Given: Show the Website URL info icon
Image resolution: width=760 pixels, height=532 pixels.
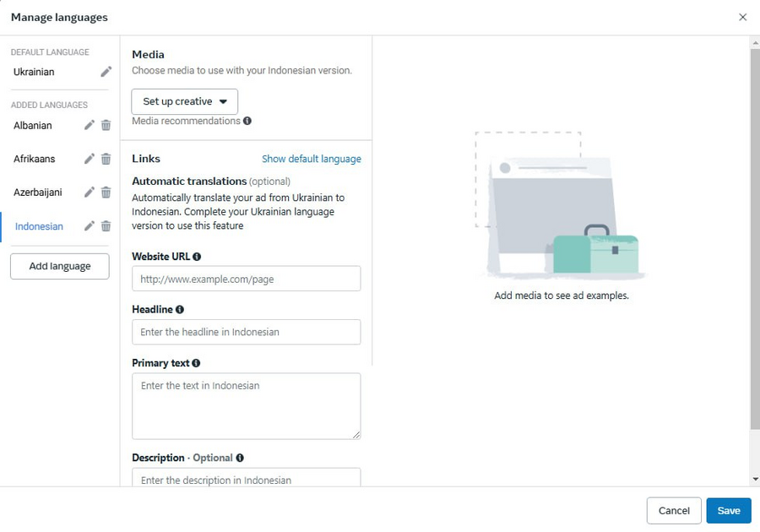Looking at the screenshot, I should (197, 257).
